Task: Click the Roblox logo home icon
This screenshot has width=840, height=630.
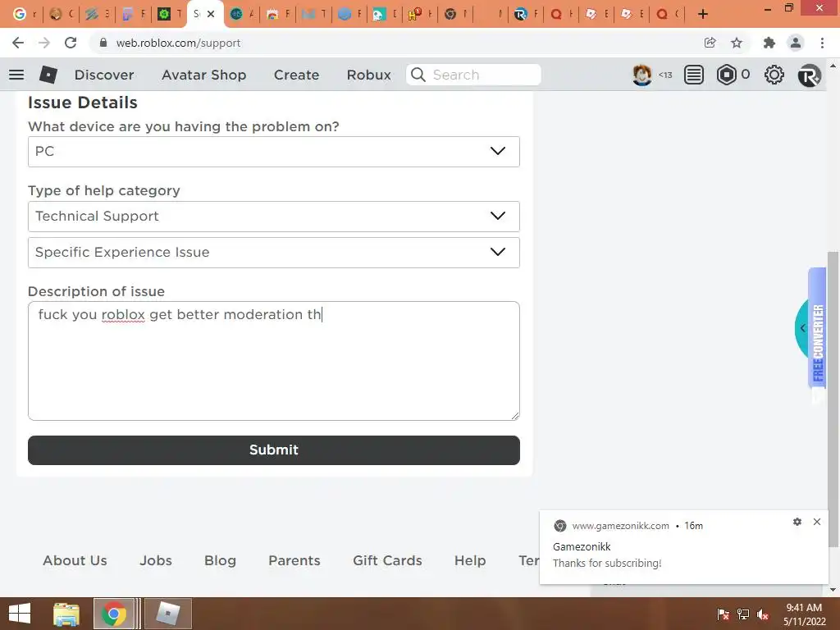Action: pyautogui.click(x=48, y=75)
